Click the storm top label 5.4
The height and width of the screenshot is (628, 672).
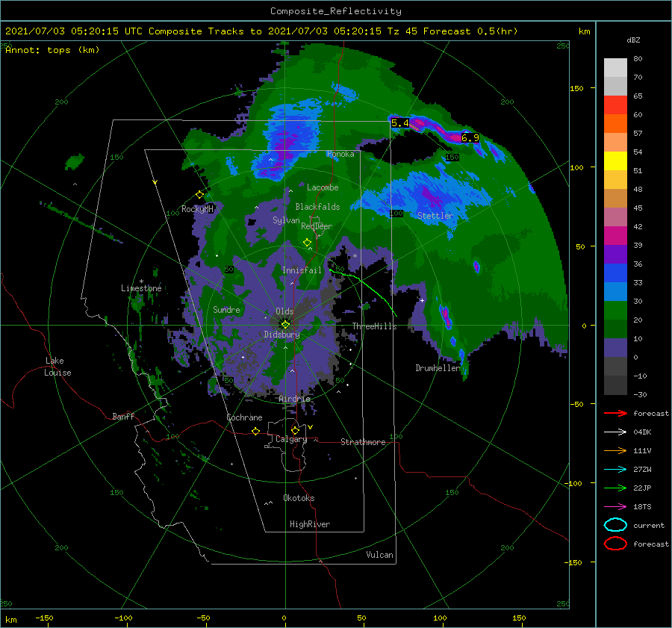tap(400, 123)
